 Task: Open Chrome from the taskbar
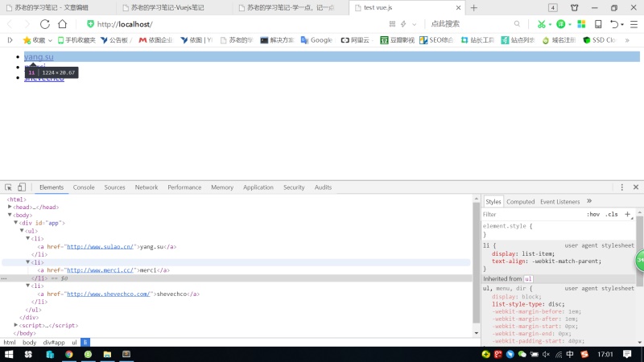tap(68, 354)
